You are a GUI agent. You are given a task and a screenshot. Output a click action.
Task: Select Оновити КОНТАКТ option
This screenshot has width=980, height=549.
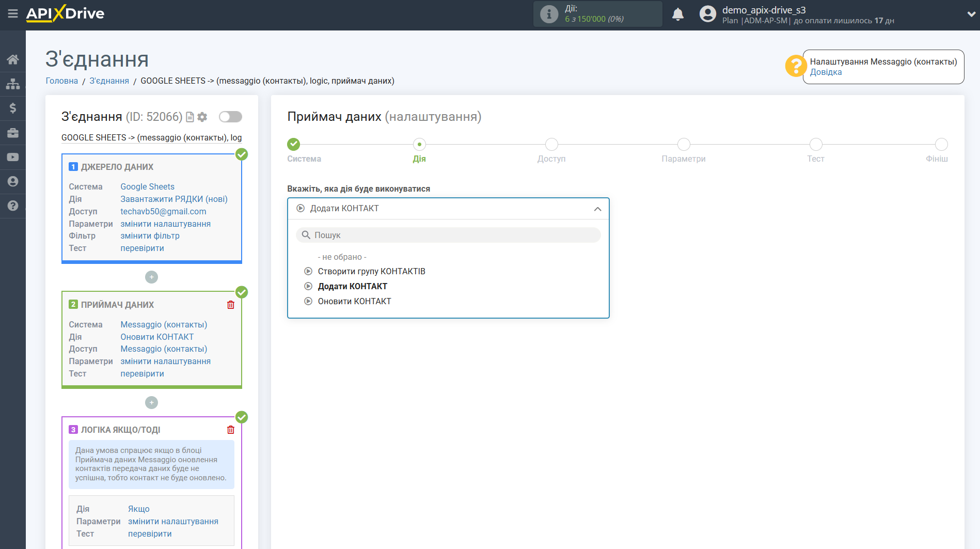(354, 301)
